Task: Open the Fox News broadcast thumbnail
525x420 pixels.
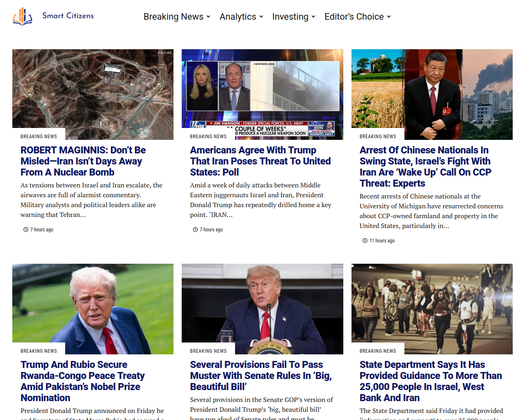Action: click(x=262, y=94)
